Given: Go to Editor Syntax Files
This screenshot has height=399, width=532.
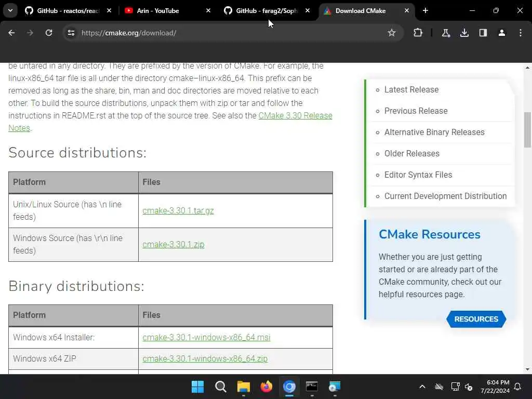Looking at the screenshot, I should (418, 175).
